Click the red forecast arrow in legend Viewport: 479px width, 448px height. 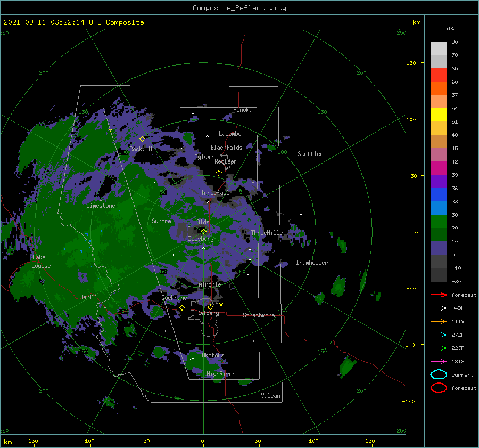(x=439, y=295)
